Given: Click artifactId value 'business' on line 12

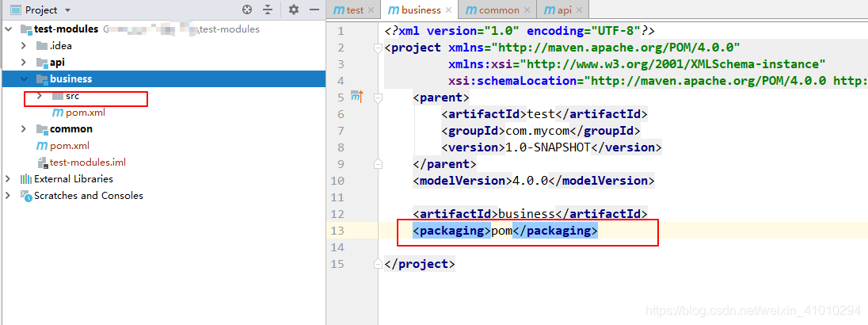Looking at the screenshot, I should [527, 214].
